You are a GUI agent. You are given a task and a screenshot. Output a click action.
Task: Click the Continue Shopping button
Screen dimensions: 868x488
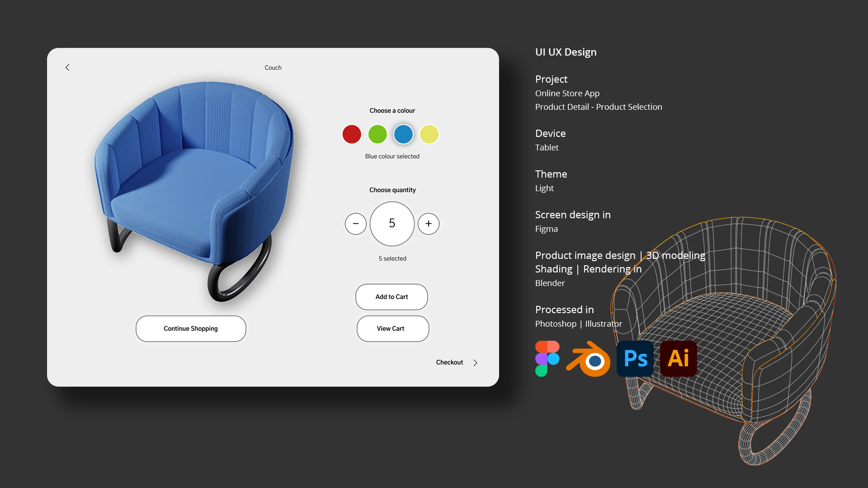(x=191, y=328)
